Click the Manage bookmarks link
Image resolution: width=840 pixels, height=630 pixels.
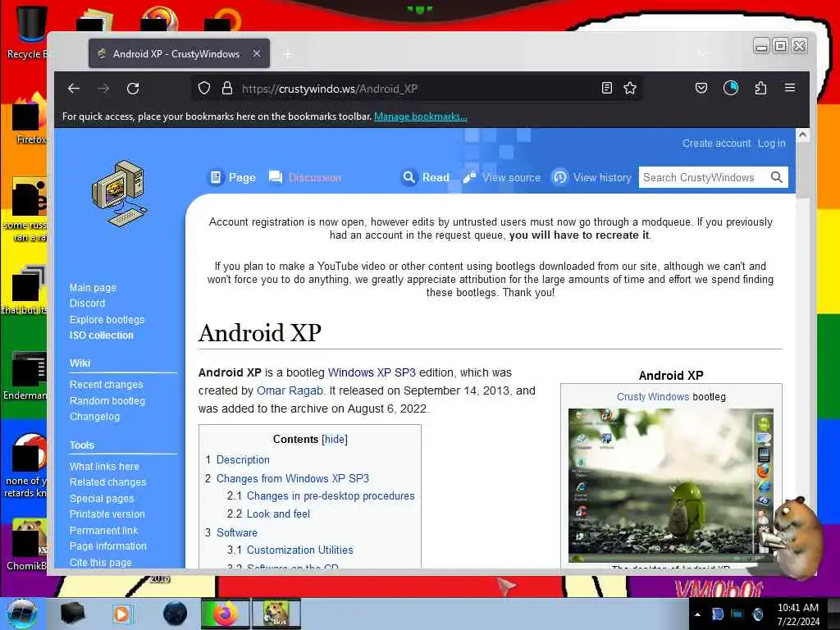[421, 116]
